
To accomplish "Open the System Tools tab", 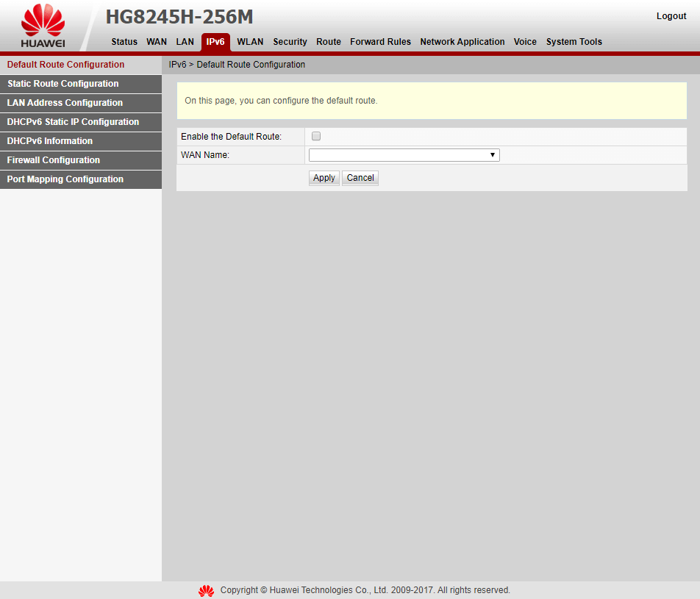I will [x=574, y=42].
